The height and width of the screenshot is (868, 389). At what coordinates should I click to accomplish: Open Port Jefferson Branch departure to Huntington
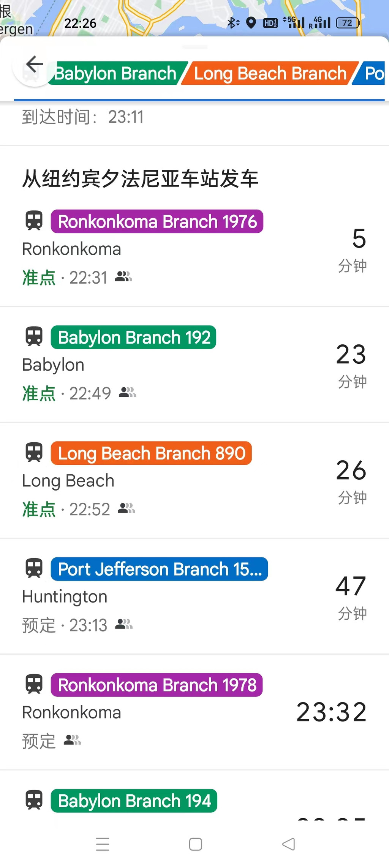tap(159, 569)
